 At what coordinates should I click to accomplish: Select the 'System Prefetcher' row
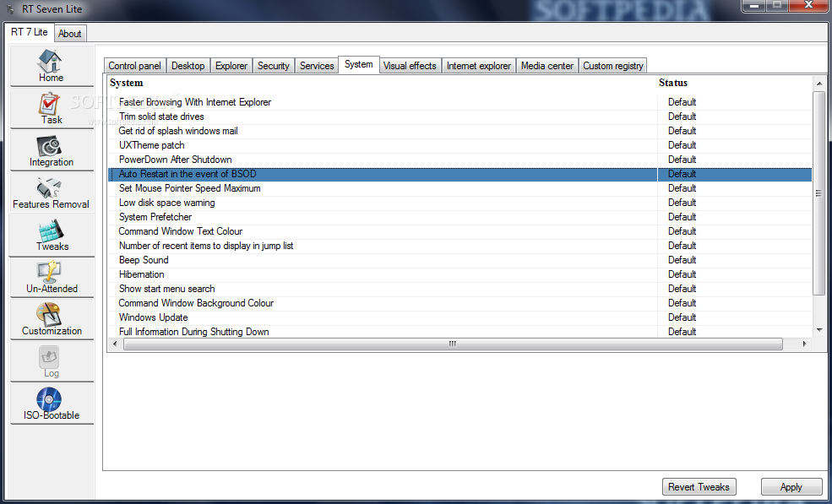coord(460,217)
